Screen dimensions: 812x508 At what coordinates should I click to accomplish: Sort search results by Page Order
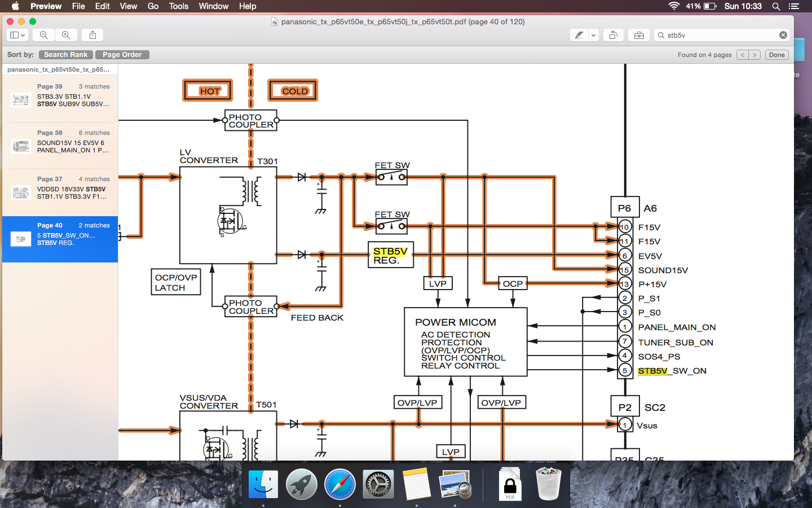coord(122,55)
